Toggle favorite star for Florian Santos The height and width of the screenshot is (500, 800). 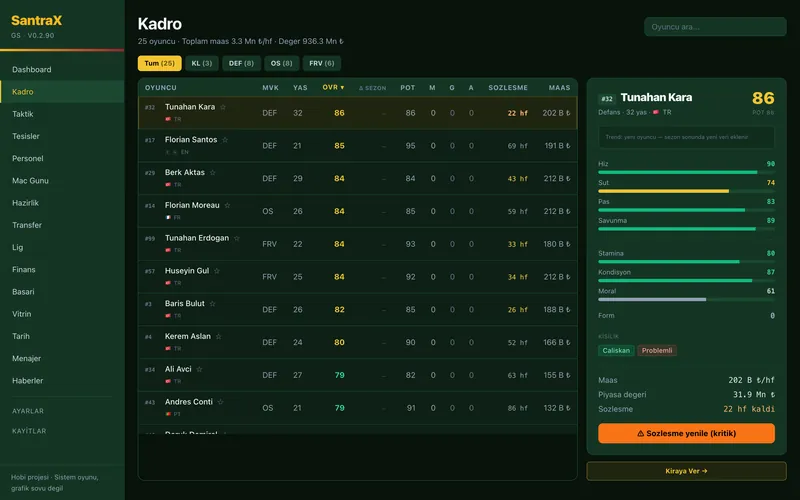(x=225, y=140)
